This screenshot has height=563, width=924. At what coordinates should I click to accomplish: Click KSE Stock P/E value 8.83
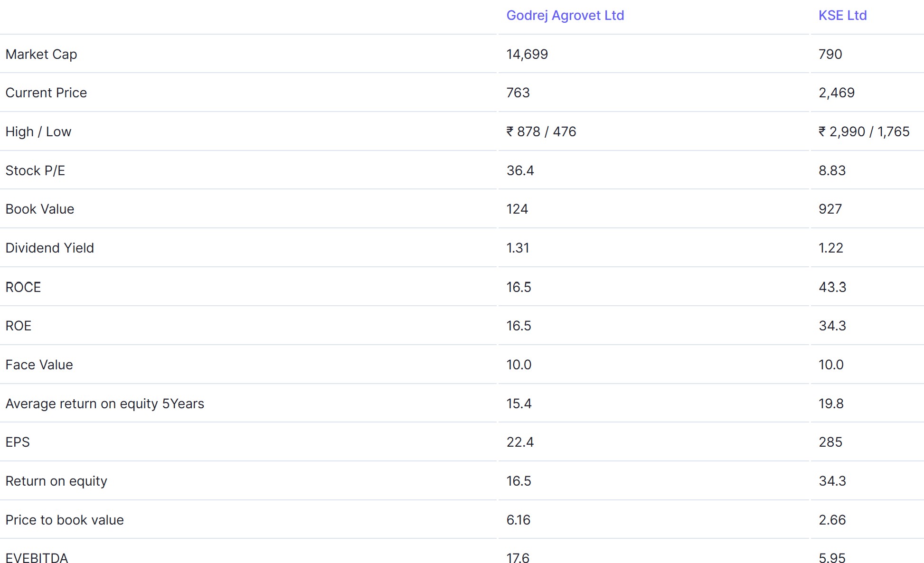click(x=832, y=170)
